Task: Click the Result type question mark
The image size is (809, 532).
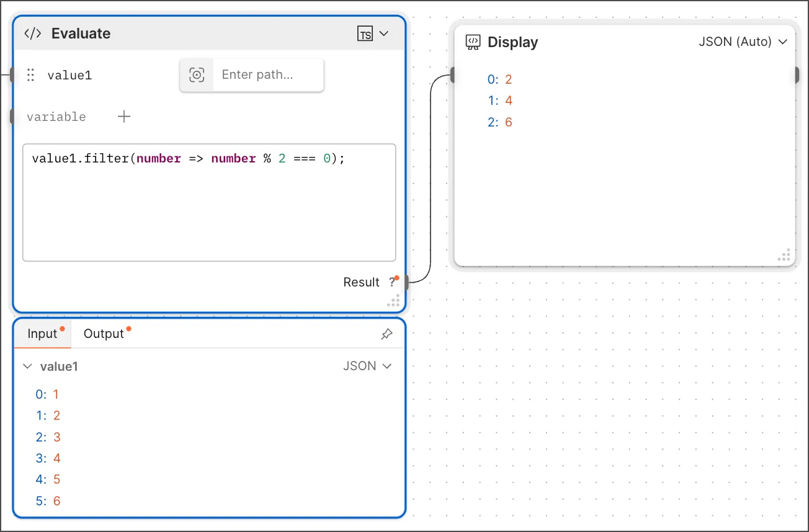Action: tap(392, 282)
